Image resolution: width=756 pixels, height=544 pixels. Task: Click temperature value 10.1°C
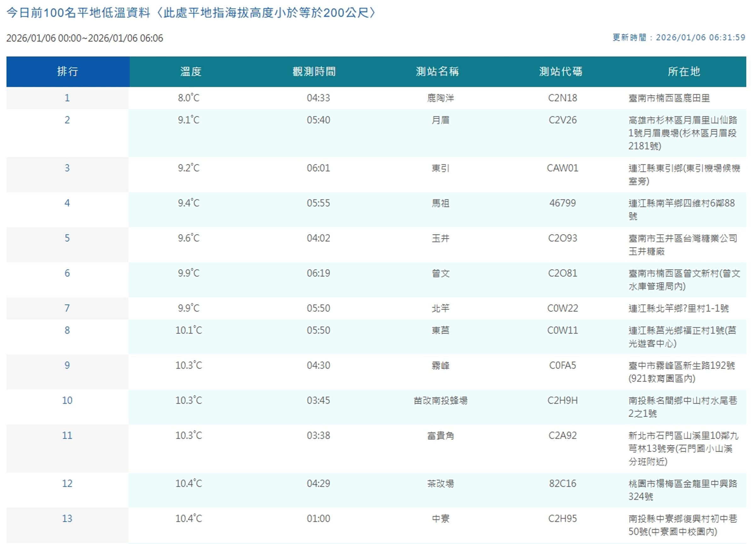(x=189, y=330)
